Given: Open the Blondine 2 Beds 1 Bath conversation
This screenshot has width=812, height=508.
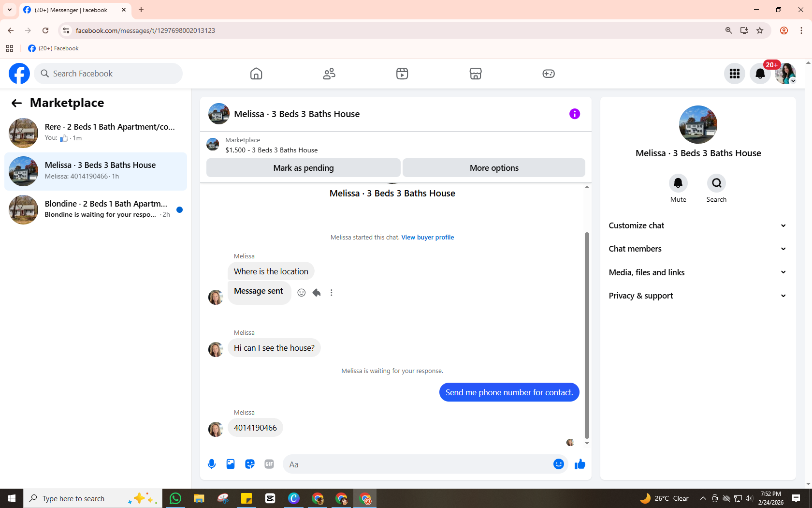Looking at the screenshot, I should pyautogui.click(x=96, y=209).
